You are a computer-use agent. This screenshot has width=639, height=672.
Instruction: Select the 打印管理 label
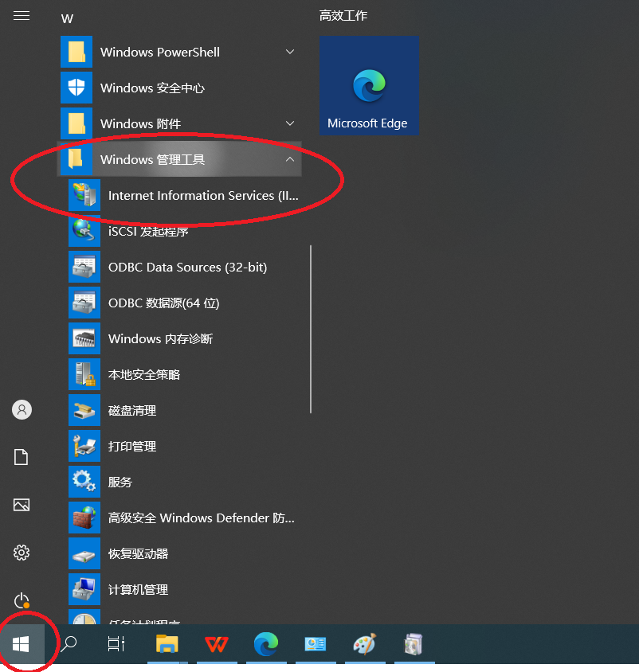(x=132, y=446)
